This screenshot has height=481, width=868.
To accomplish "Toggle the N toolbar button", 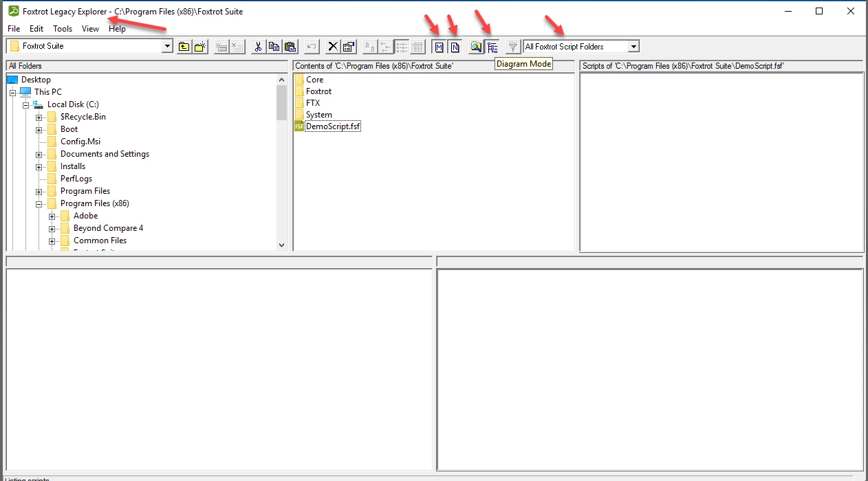I will tap(455, 47).
